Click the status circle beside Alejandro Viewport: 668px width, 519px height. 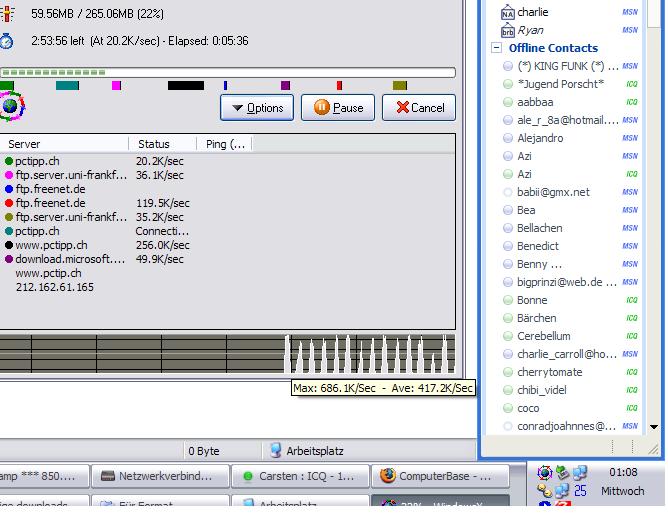(507, 138)
